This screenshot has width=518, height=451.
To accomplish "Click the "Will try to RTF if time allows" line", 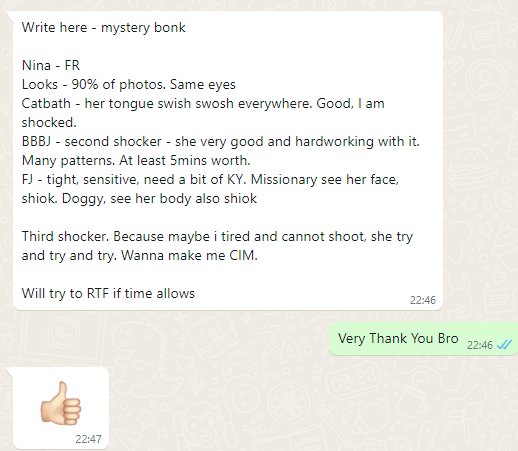I will 108,294.
